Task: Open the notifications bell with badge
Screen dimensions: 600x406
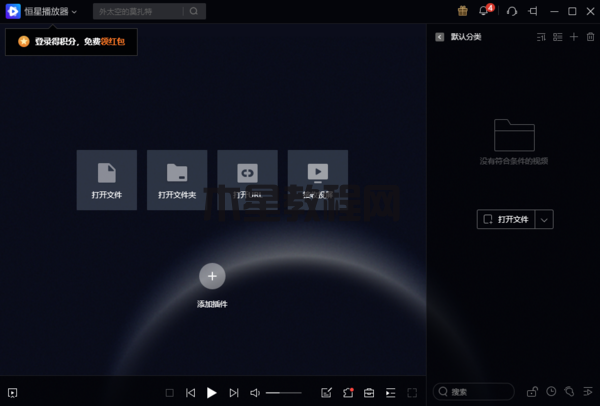Action: 483,11
